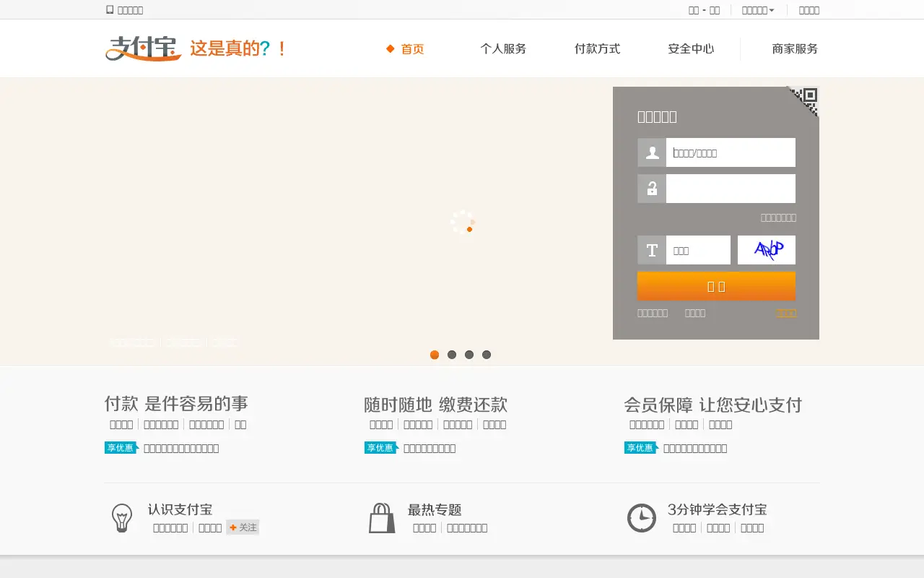This screenshot has height=578, width=924.
Task: Select the third carousel dot
Action: pyautogui.click(x=469, y=355)
